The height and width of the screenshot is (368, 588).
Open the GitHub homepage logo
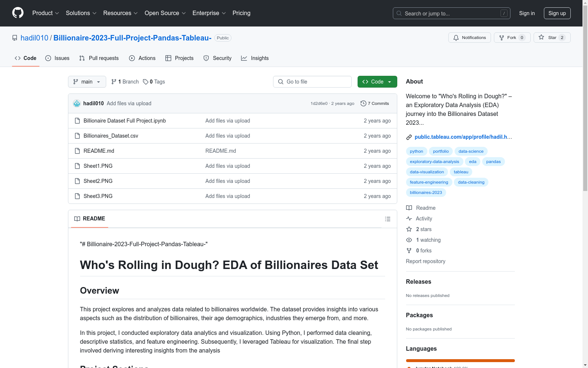click(x=18, y=13)
